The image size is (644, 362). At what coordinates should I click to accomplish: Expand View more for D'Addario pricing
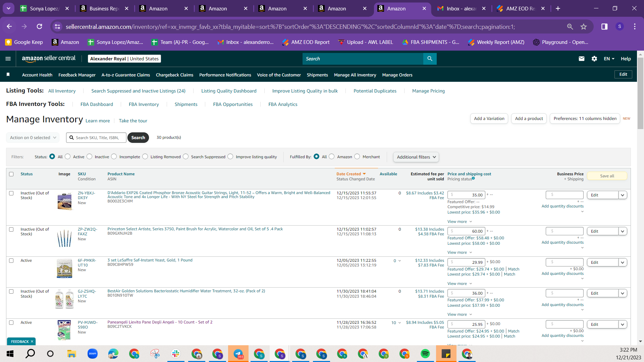tap(460, 222)
